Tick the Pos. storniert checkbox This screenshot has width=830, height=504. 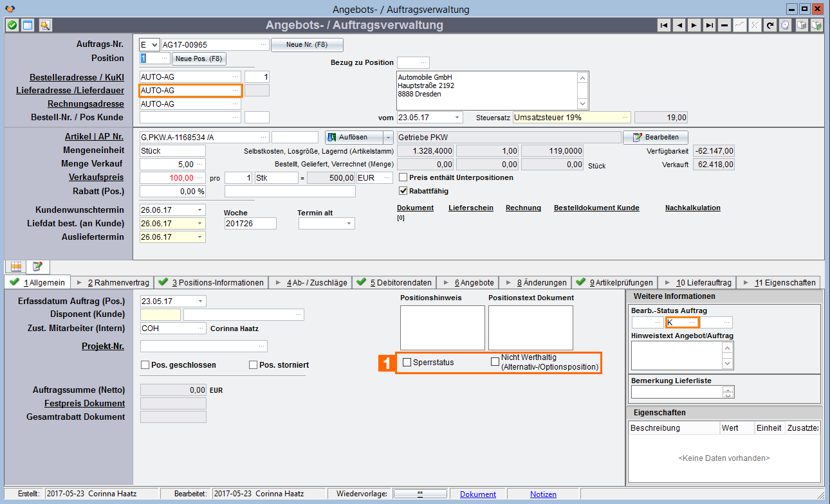click(253, 364)
